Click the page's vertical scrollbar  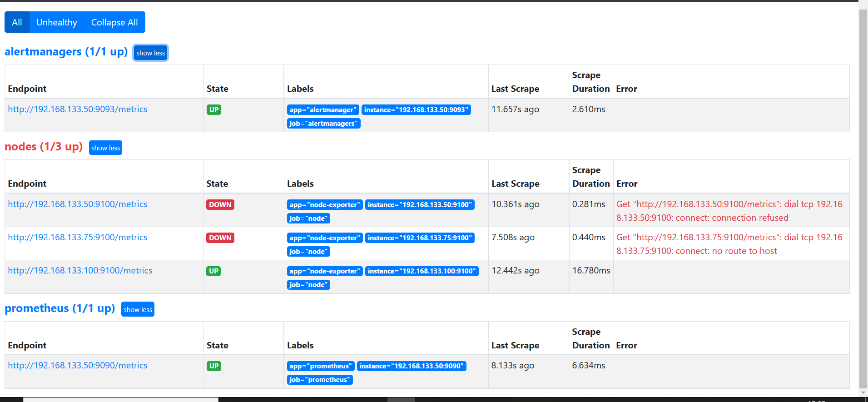[863, 199]
